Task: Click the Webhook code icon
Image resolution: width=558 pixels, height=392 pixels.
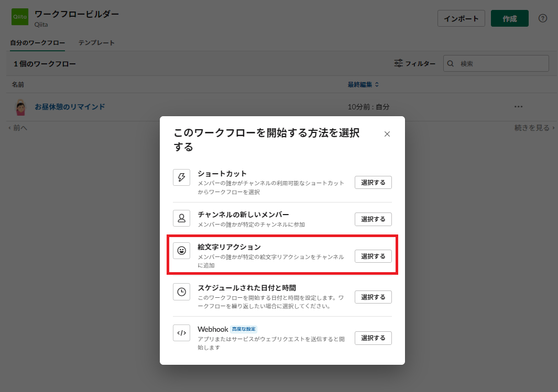Action: (x=181, y=333)
